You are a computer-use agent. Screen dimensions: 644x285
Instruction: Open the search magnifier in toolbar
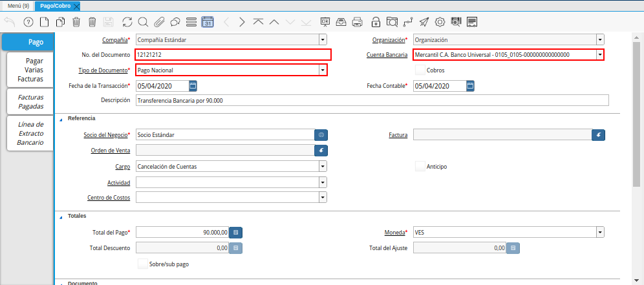point(143,22)
